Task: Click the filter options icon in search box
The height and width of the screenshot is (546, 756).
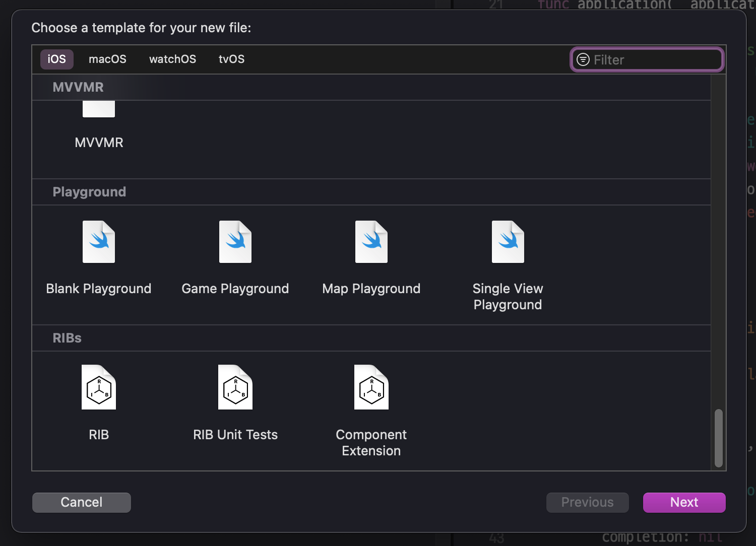Action: 583,60
